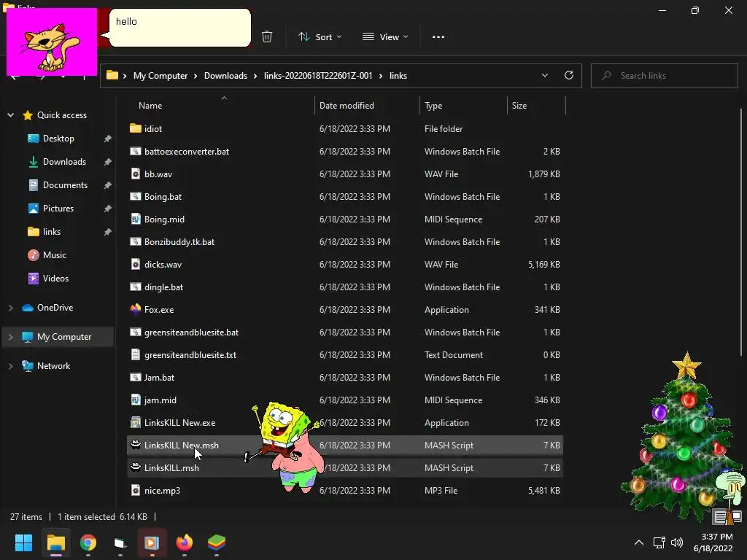Open Videos in navigation pane

tap(55, 279)
